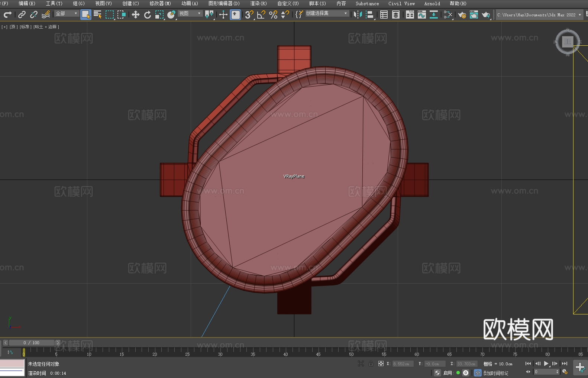
Task: Click the [+] viewport label menu
Action: (4, 27)
